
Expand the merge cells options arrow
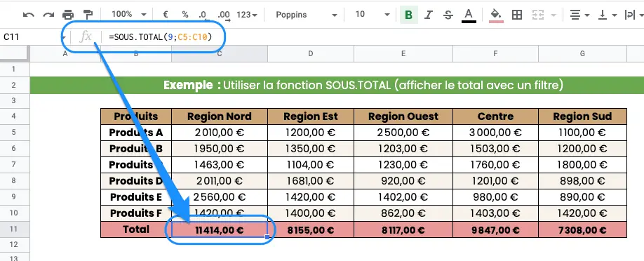click(x=554, y=15)
